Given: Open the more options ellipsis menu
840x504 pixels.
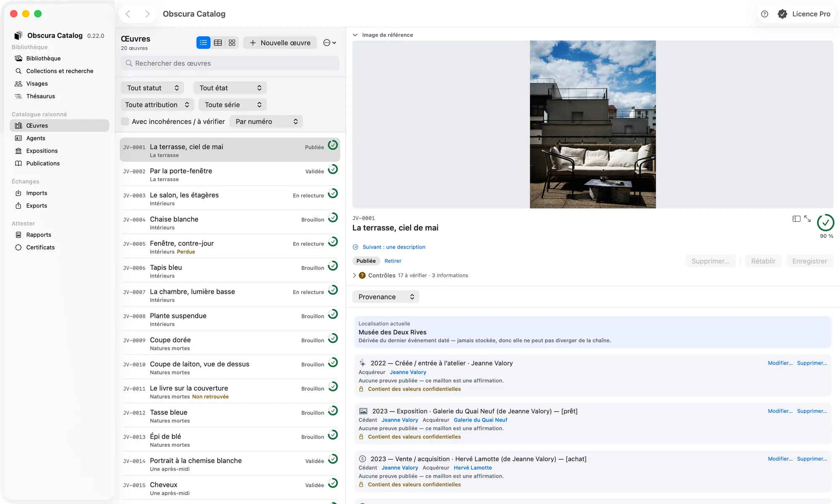Looking at the screenshot, I should (330, 43).
